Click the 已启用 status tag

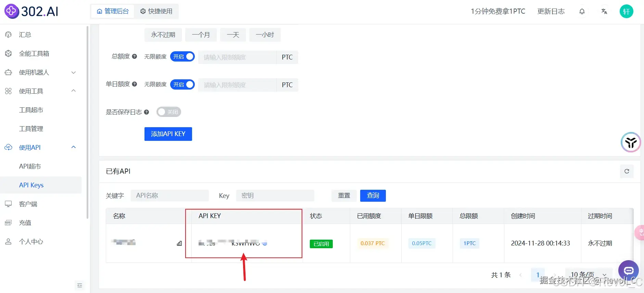click(321, 244)
